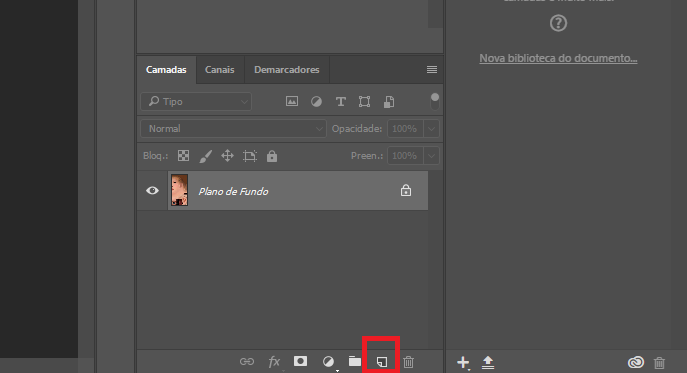Upload to library arrow icon
Viewport: 687px width, 373px height.
(488, 362)
